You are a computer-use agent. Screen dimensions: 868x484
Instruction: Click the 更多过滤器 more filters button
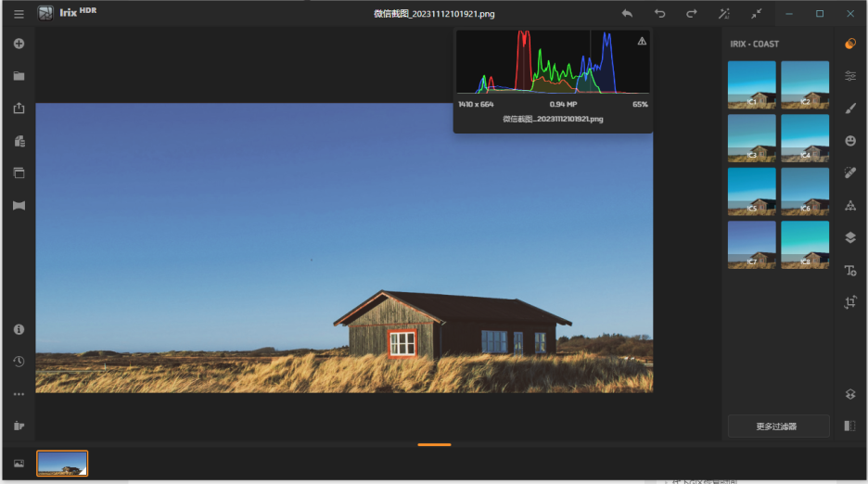(778, 427)
